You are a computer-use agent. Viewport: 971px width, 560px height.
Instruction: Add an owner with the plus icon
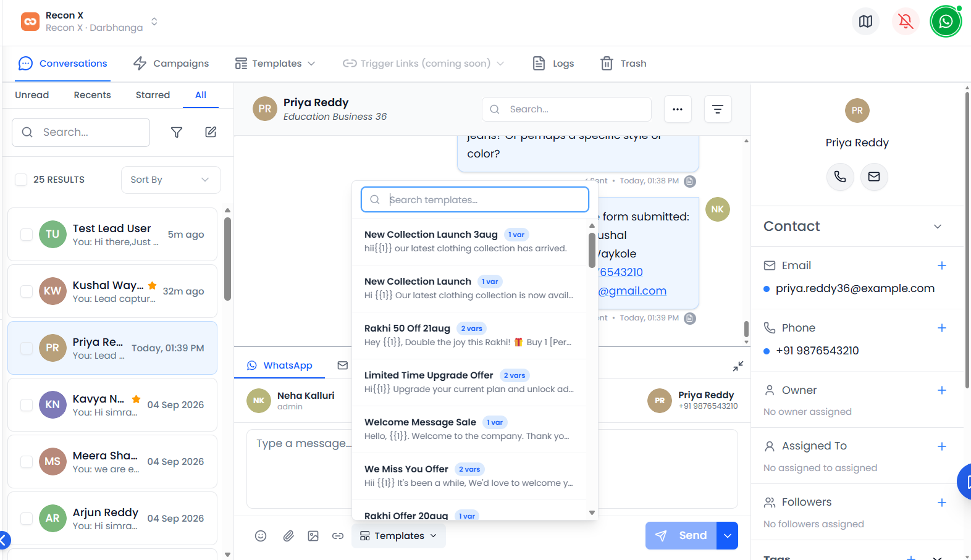click(x=942, y=390)
